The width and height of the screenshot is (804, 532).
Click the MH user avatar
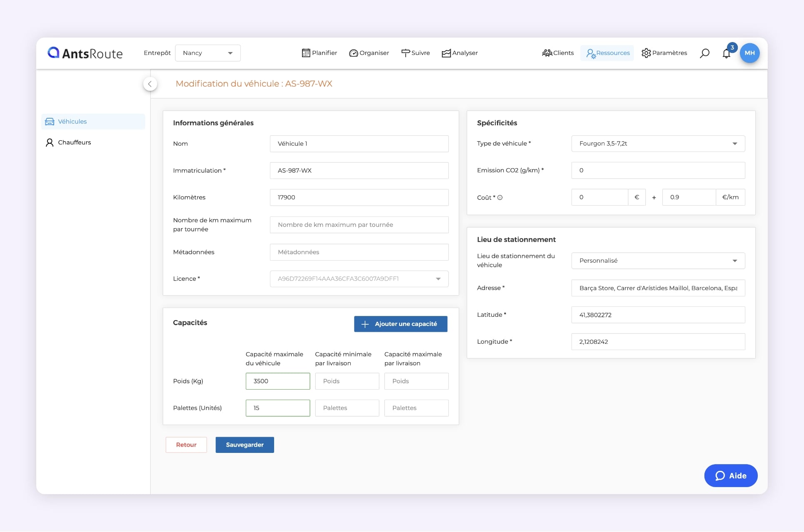[x=749, y=53]
